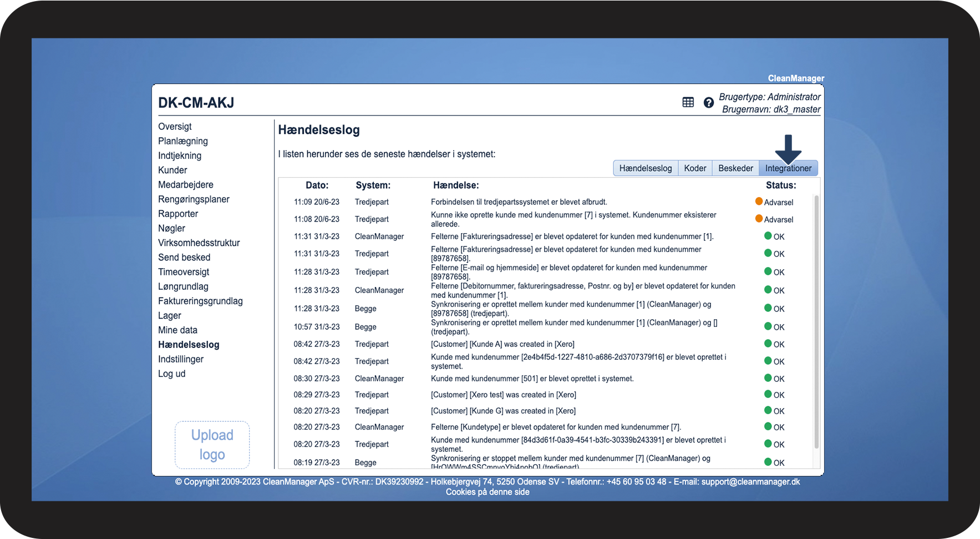
Task: Open Faktureringsgrundlag from the sidebar
Action: coord(200,301)
